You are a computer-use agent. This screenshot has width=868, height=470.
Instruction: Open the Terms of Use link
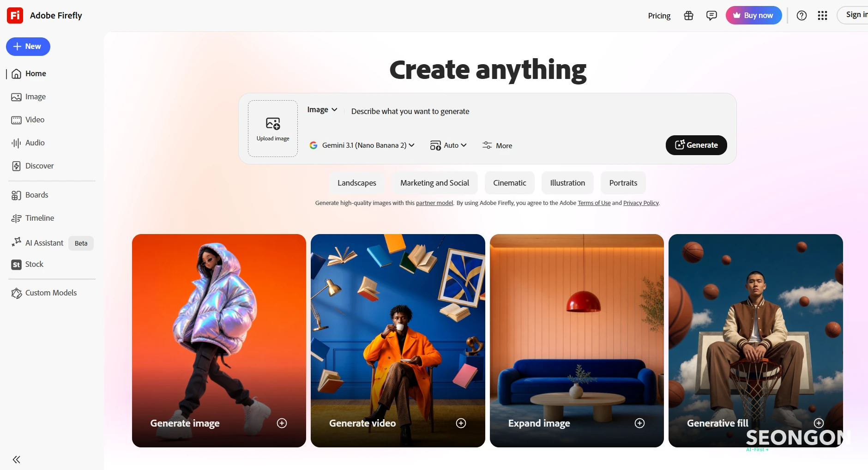click(594, 203)
